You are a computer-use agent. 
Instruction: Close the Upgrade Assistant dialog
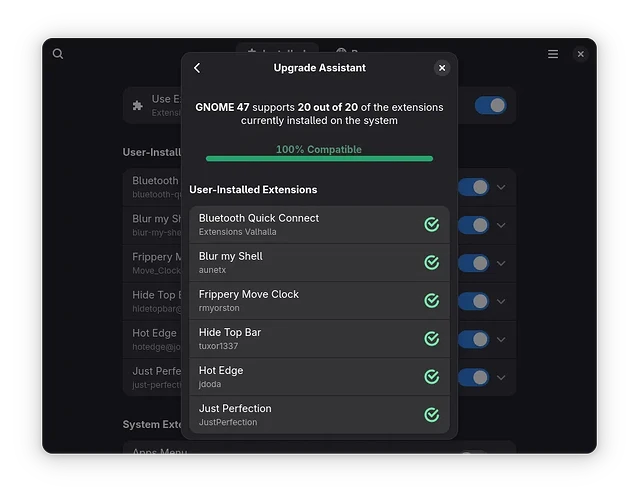442,68
